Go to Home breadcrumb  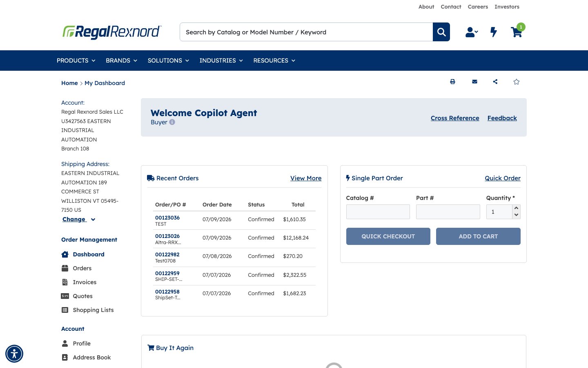pyautogui.click(x=69, y=83)
